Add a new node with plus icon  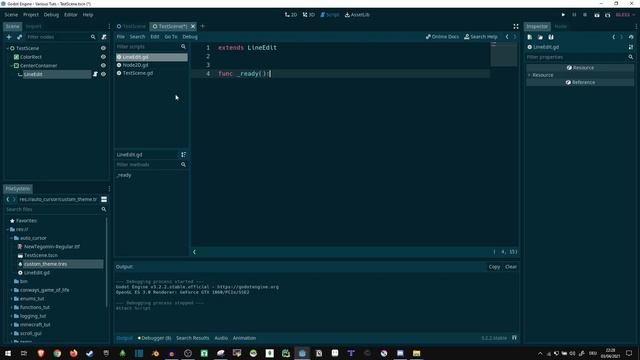pyautogui.click(x=9, y=37)
